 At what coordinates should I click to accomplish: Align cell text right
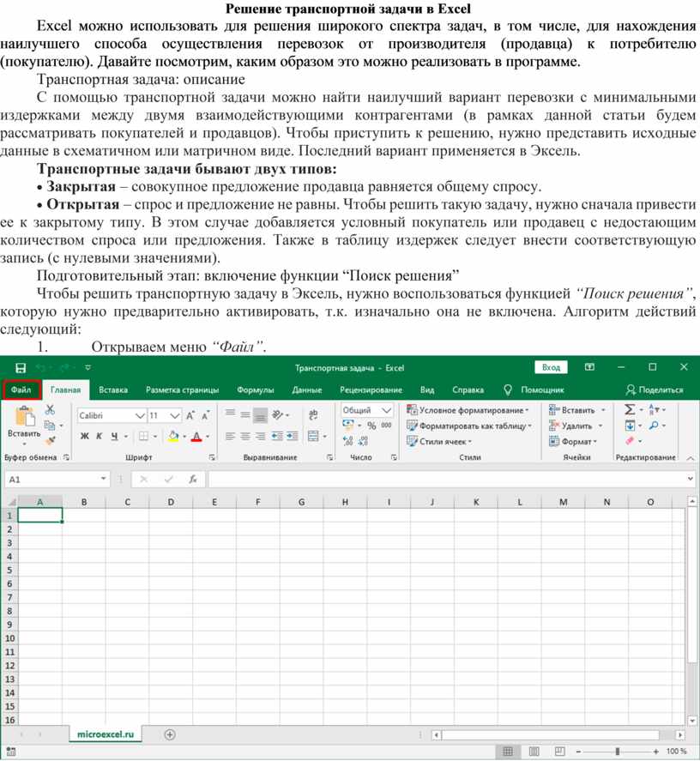click(260, 436)
